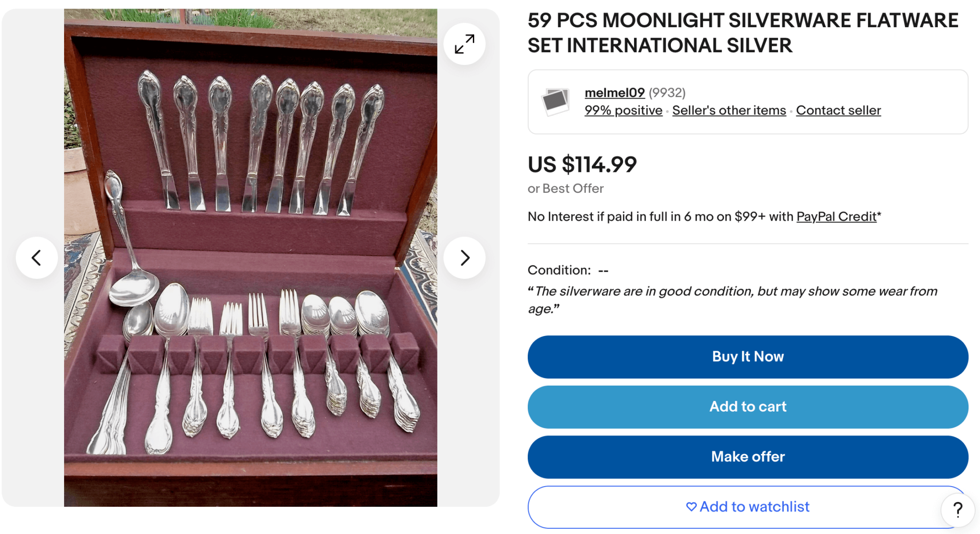Screen dimensions: 980x534
Task: Click the seller feedback score (9932)
Action: [667, 92]
